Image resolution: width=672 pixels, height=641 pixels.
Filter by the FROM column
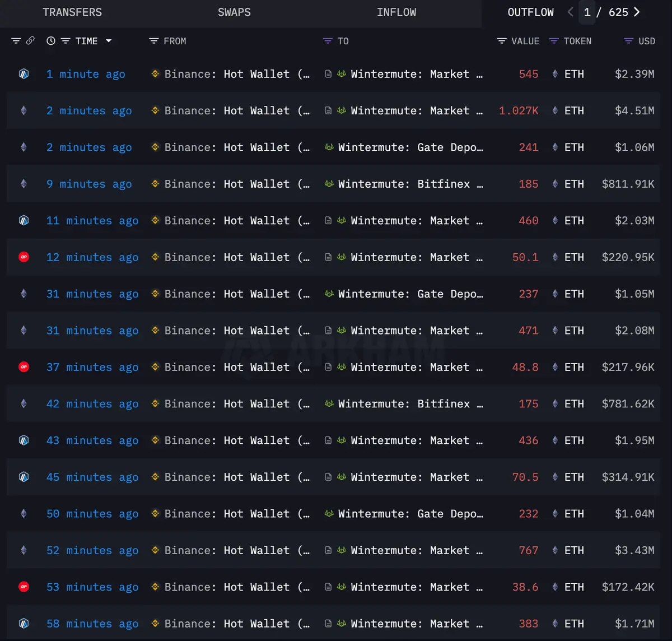pos(154,41)
